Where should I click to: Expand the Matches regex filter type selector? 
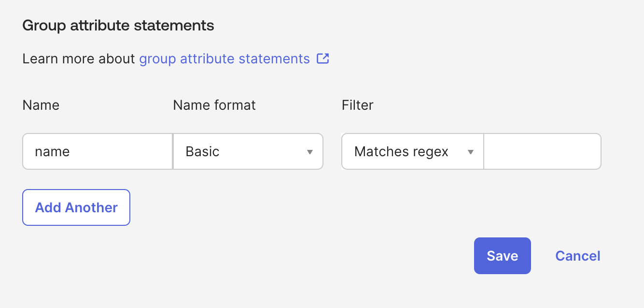click(412, 152)
